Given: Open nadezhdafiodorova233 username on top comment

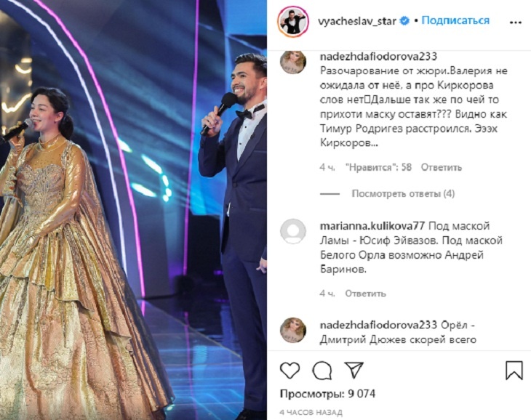Looking at the screenshot, I should point(378,56).
